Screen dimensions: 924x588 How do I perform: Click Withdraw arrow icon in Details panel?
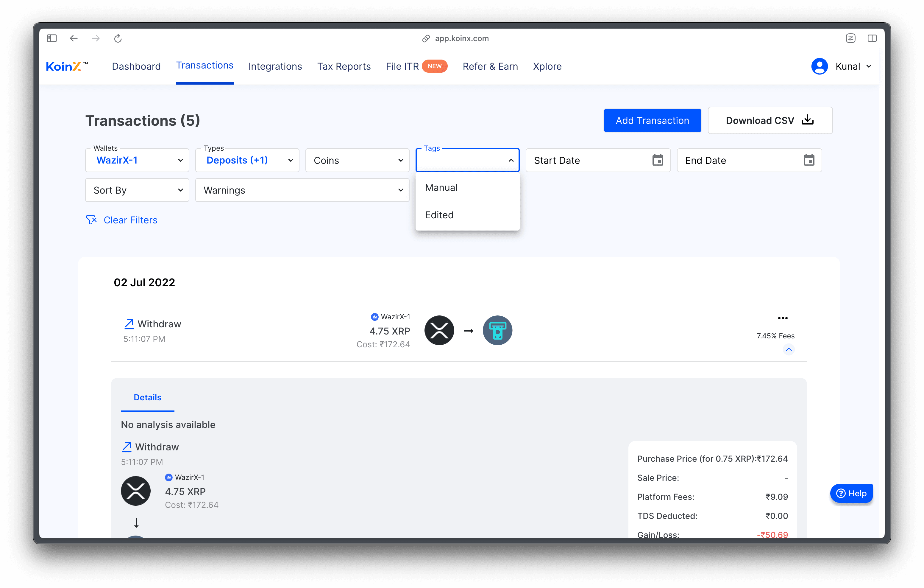127,447
